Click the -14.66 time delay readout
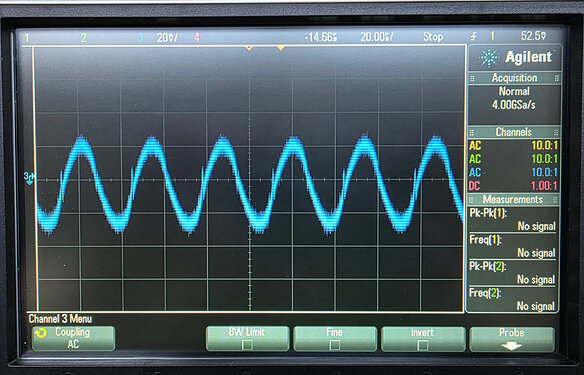 pyautogui.click(x=321, y=37)
